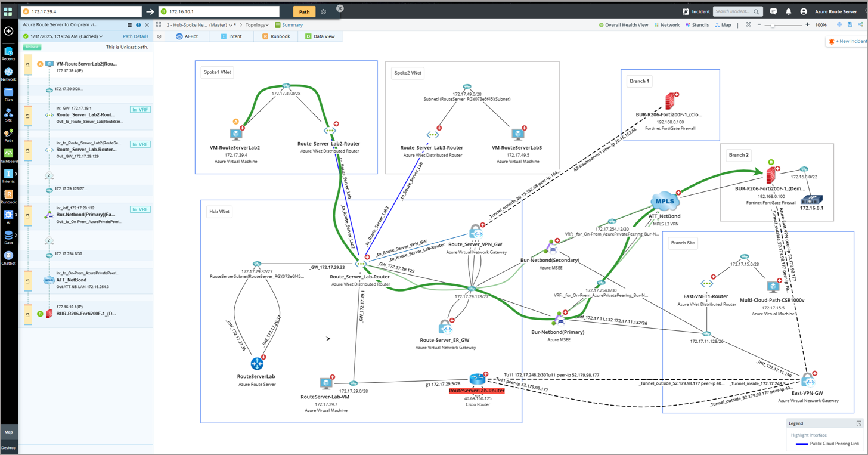The width and height of the screenshot is (868, 455).
Task: Switch to the Runbook tab
Action: pos(276,36)
